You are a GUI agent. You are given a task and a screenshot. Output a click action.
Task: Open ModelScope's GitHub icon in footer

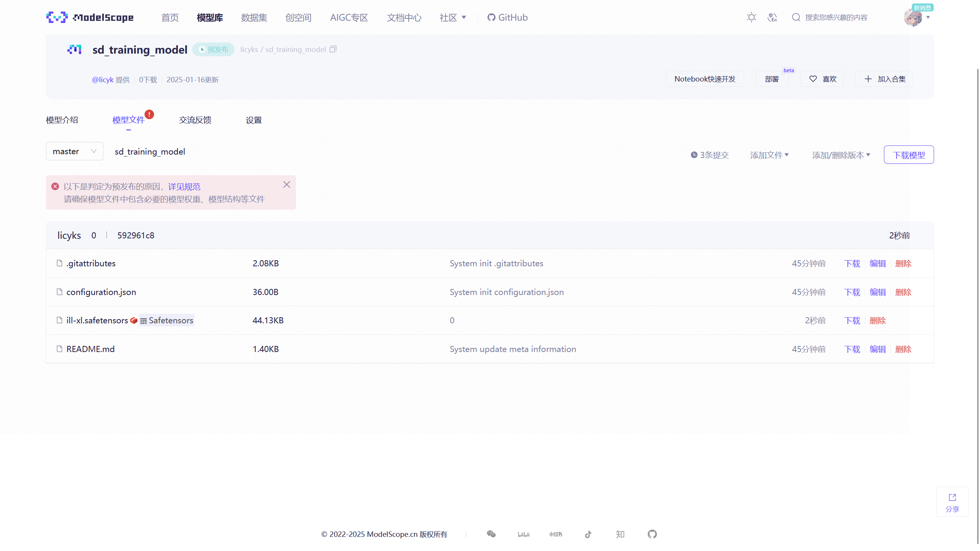(652, 534)
